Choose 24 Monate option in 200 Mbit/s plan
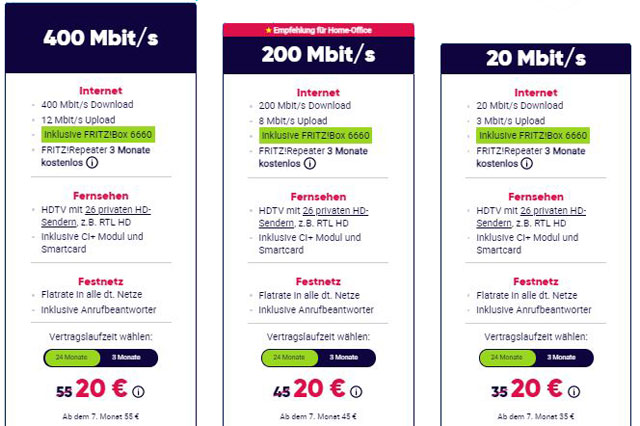The height and width of the screenshot is (426, 640). coord(289,358)
